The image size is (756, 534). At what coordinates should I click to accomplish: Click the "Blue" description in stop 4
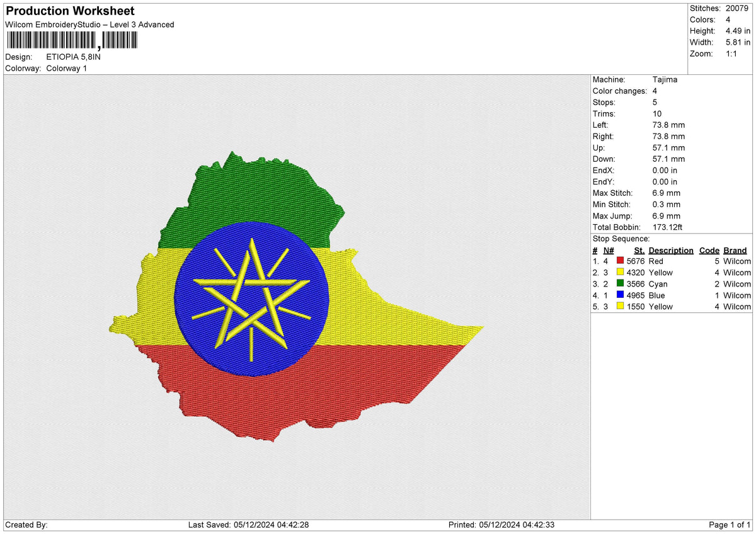tap(656, 295)
